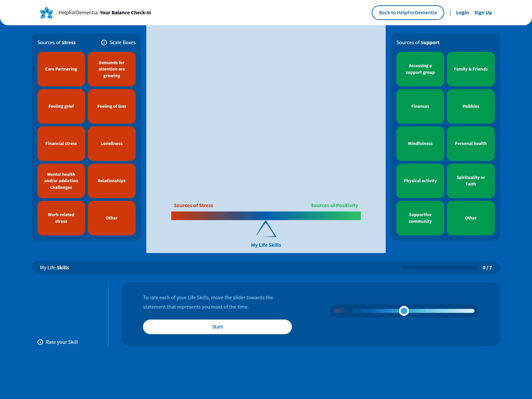Select the Care Partnering stress box
Screen dimensions: 532x399
point(61,69)
